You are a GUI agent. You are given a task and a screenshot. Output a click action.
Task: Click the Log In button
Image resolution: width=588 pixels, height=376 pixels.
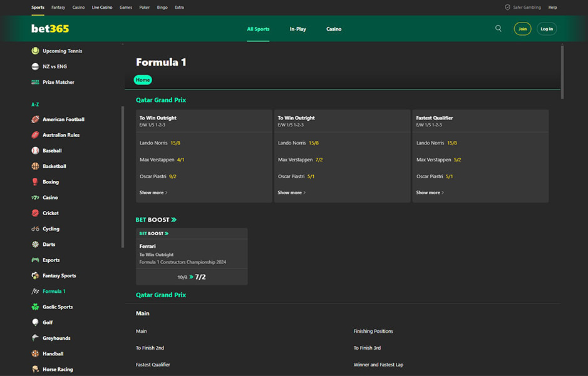pyautogui.click(x=547, y=29)
